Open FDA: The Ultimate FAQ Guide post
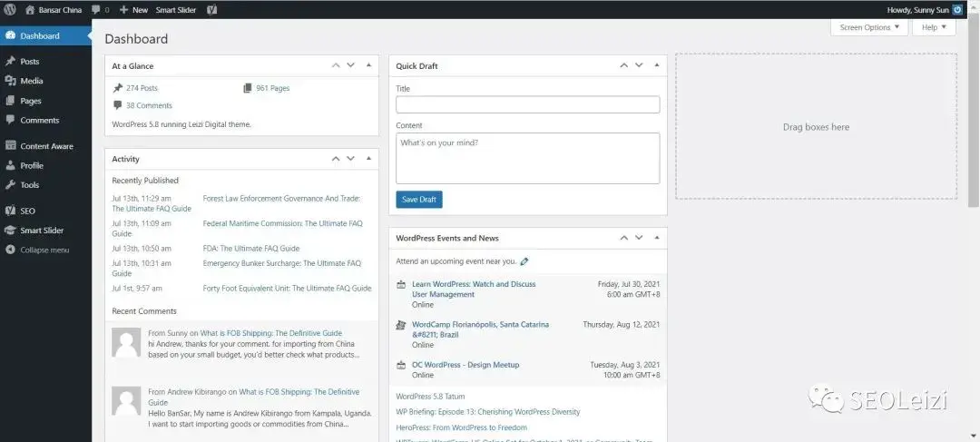The image size is (980, 442). pos(251,248)
